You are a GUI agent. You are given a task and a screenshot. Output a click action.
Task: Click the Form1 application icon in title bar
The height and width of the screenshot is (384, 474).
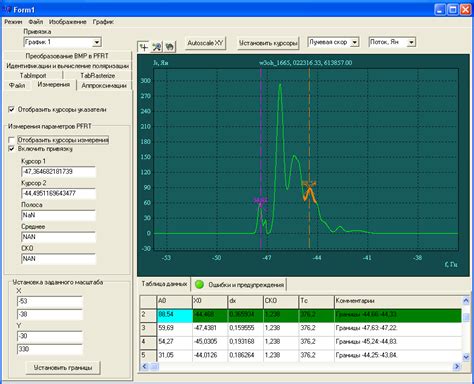point(7,10)
